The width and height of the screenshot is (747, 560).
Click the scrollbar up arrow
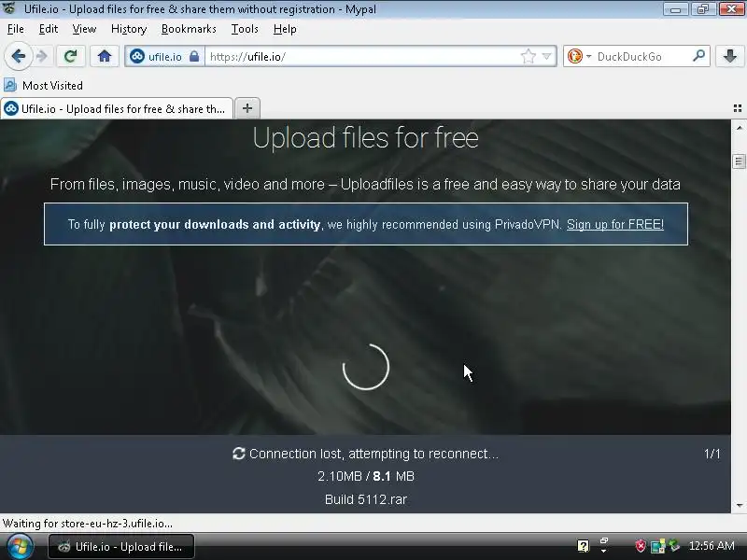(739, 128)
